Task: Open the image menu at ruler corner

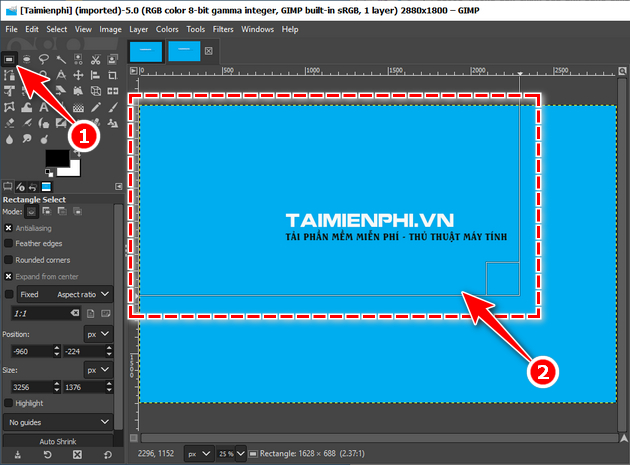Action: coord(134,71)
